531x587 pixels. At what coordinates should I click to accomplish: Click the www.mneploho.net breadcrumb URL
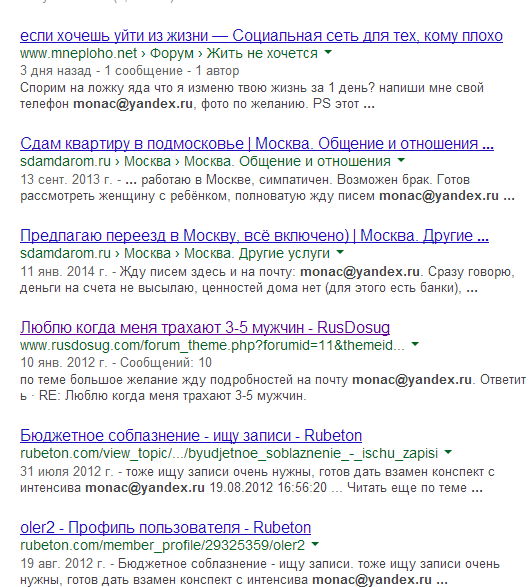79,53
